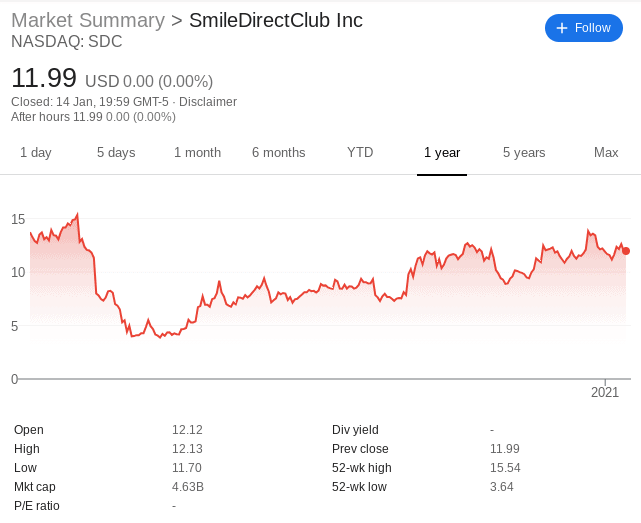Screen dimensions: 641x523
Task: Click the Mkt cap label
Action: tap(35, 487)
